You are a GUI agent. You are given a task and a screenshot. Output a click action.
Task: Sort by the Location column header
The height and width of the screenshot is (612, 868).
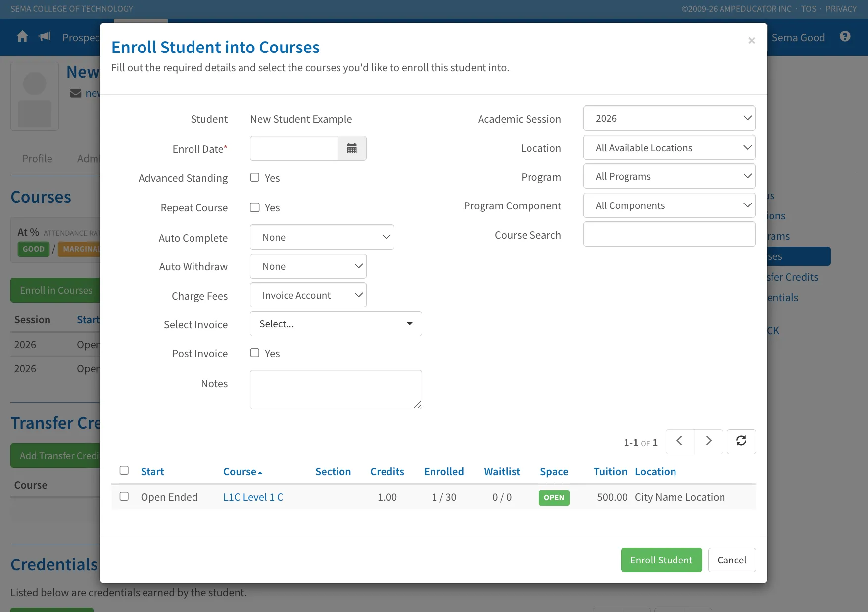pos(655,472)
